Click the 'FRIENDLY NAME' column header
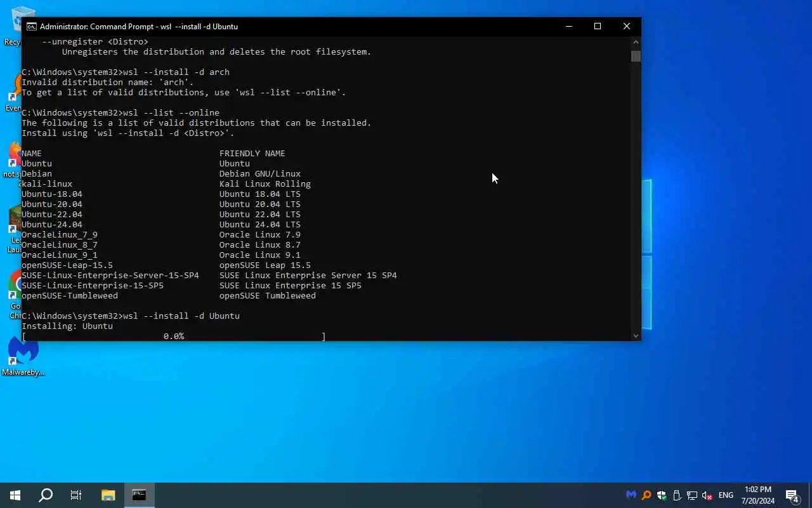The height and width of the screenshot is (508, 812). [x=252, y=153]
